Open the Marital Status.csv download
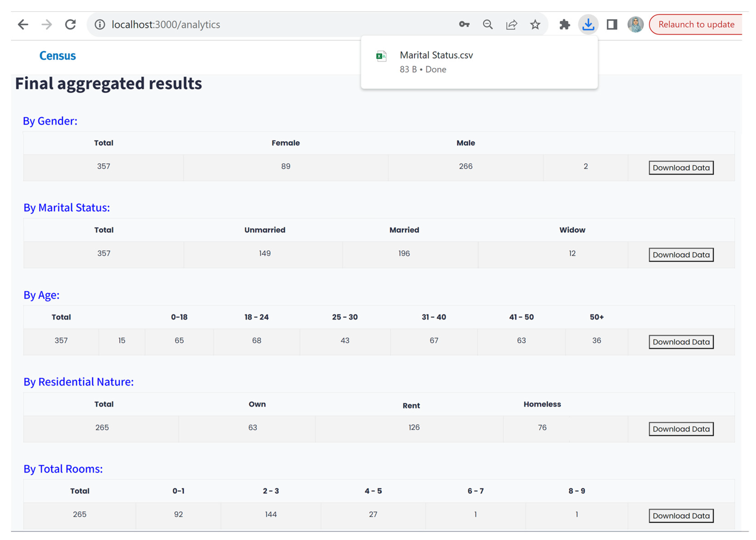 pos(436,55)
